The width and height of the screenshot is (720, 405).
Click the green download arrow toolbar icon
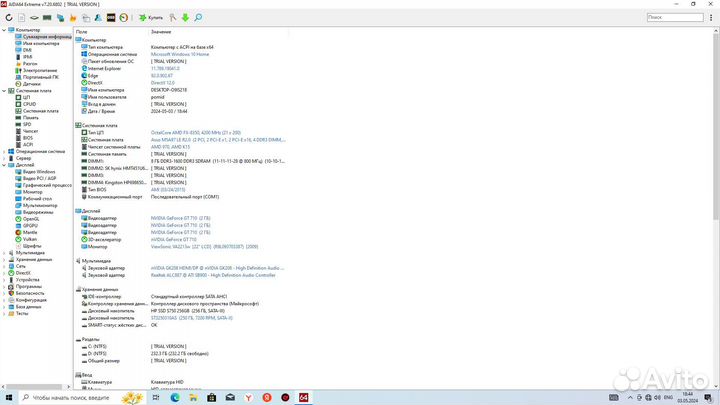(x=185, y=18)
